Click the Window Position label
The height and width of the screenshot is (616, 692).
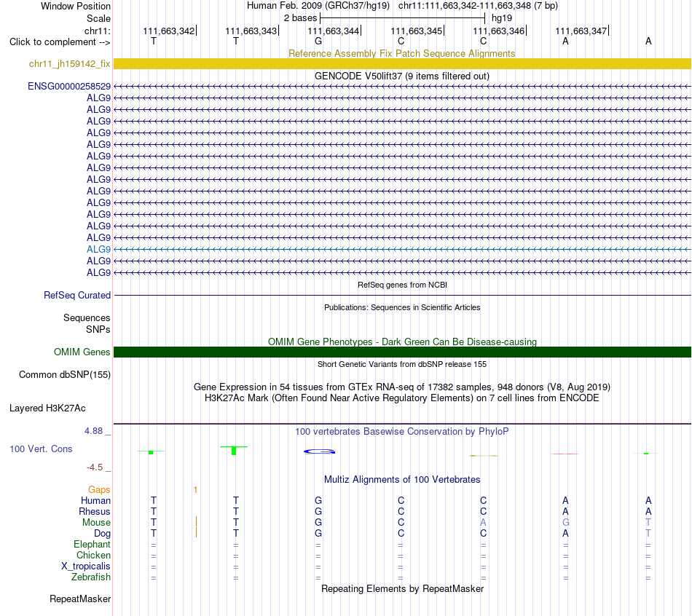tap(76, 6)
